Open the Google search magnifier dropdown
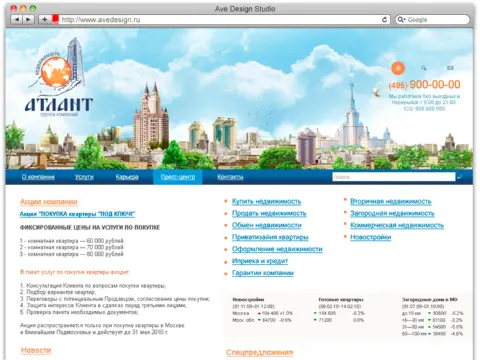Image resolution: width=480 pixels, height=360 pixels. click(401, 20)
